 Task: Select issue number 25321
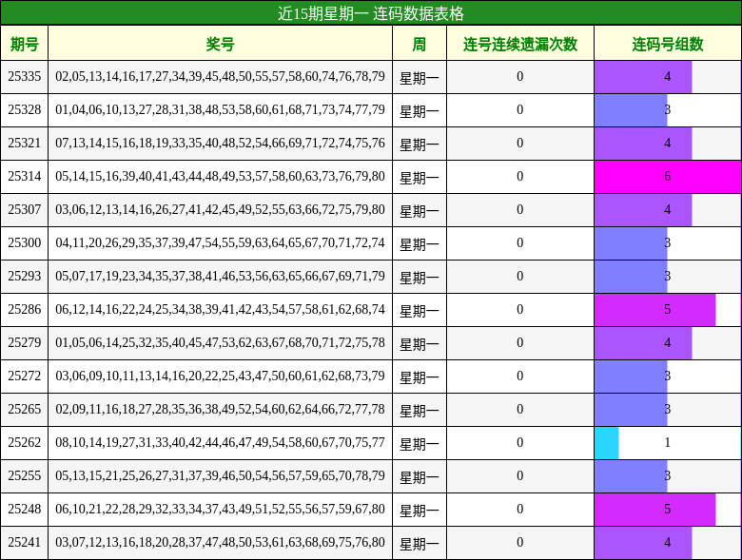(25, 143)
